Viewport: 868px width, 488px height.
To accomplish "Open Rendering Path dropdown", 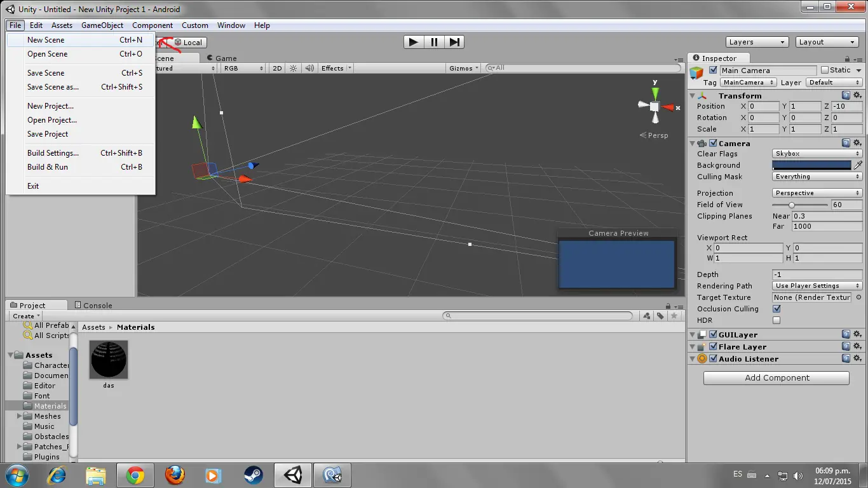I will pyautogui.click(x=817, y=286).
